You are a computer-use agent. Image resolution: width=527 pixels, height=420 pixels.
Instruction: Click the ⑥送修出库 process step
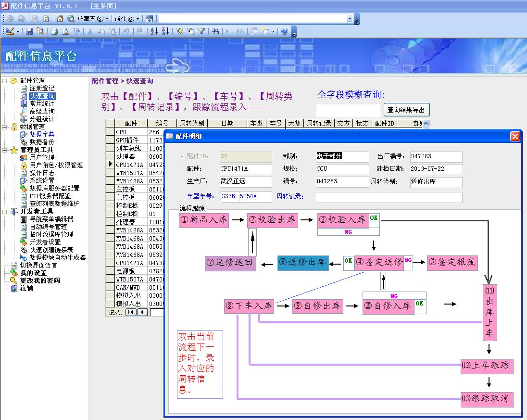[303, 263]
